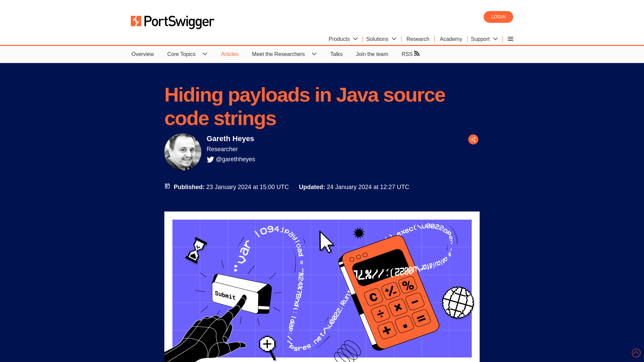Image resolution: width=644 pixels, height=362 pixels.
Task: Click the RSS feed icon
Action: pos(417,53)
